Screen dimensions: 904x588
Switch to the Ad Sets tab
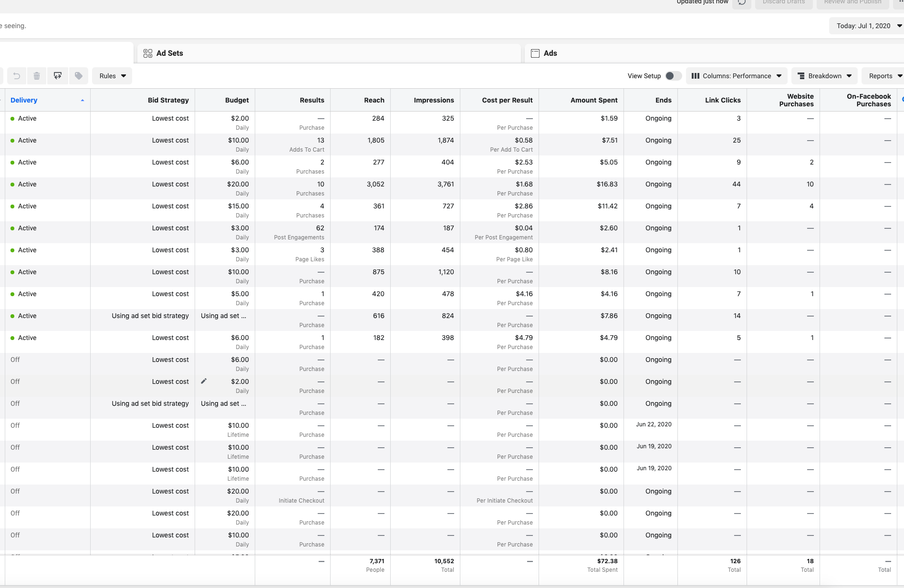click(329, 53)
